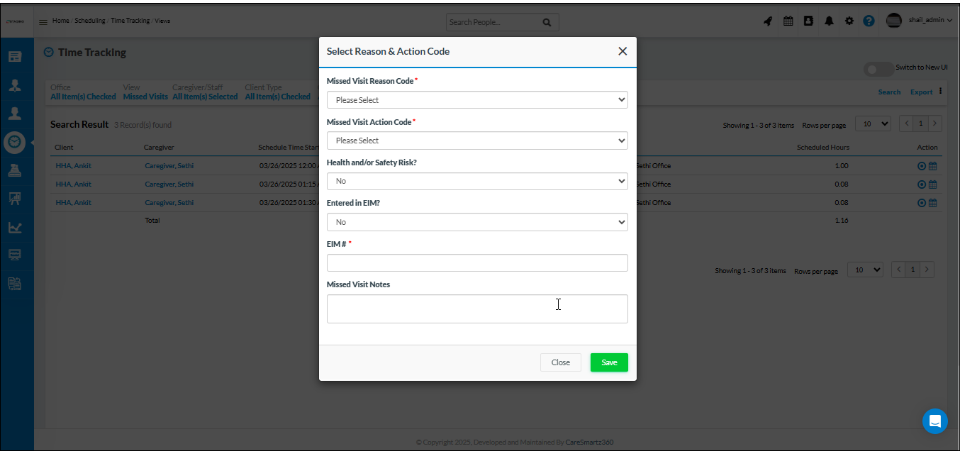Click the hamburger menu icon
This screenshot has height=453, width=960.
pos(43,21)
